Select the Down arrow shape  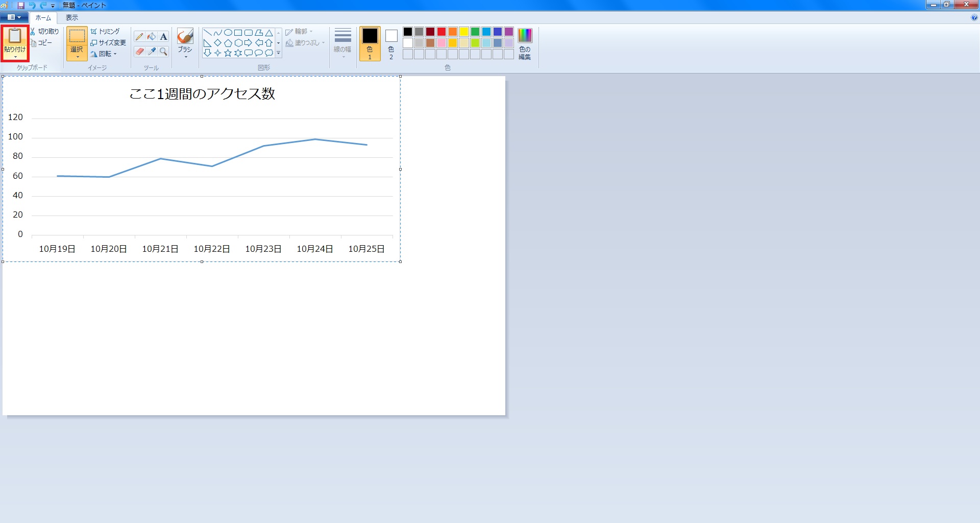(x=208, y=53)
